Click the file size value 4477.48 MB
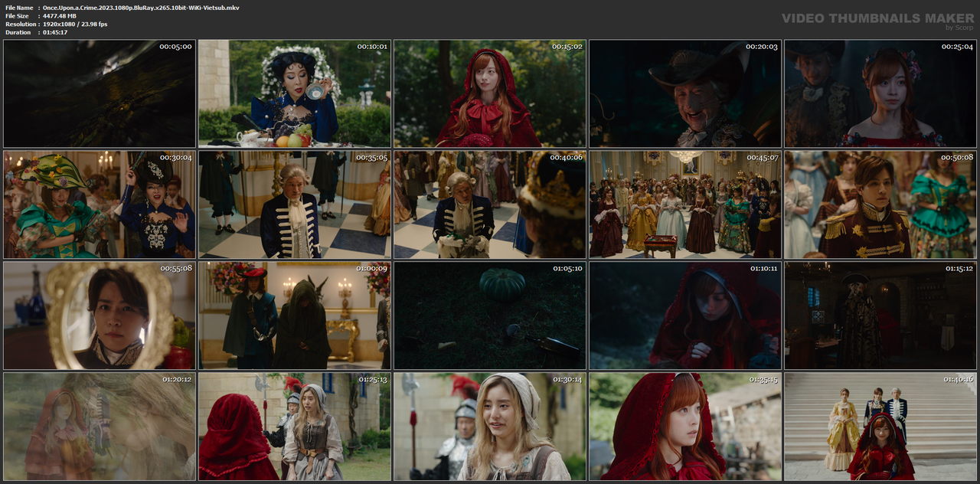 click(60, 16)
